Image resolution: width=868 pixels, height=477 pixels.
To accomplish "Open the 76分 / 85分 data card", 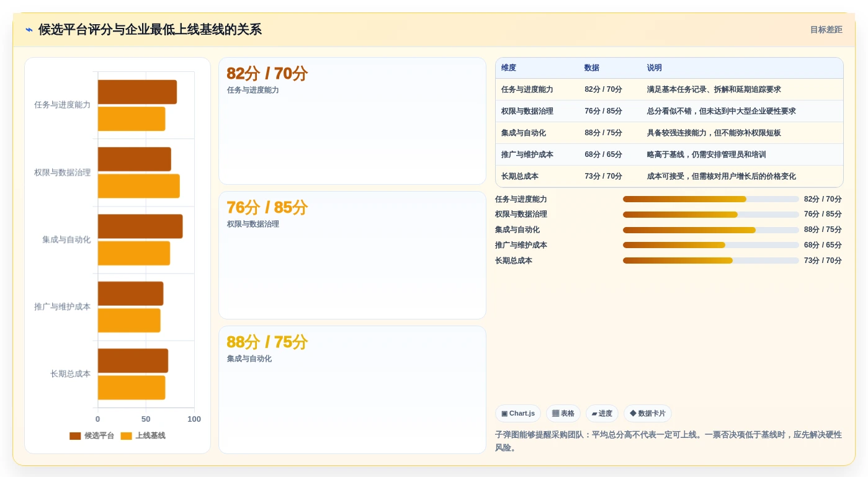I will (x=352, y=255).
